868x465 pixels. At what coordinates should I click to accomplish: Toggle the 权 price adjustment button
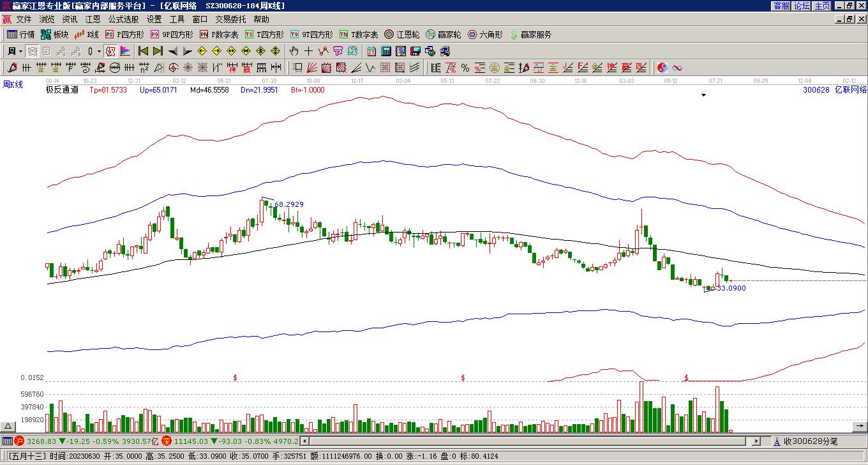[110, 51]
